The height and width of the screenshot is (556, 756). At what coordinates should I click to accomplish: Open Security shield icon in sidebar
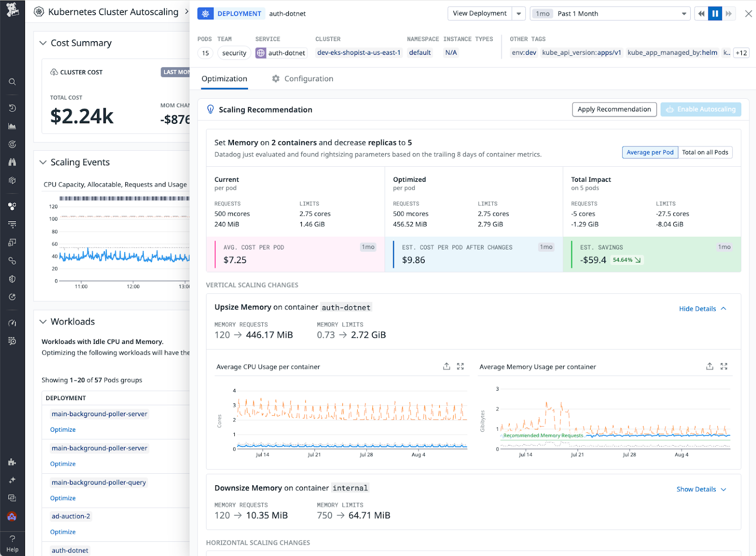12,279
